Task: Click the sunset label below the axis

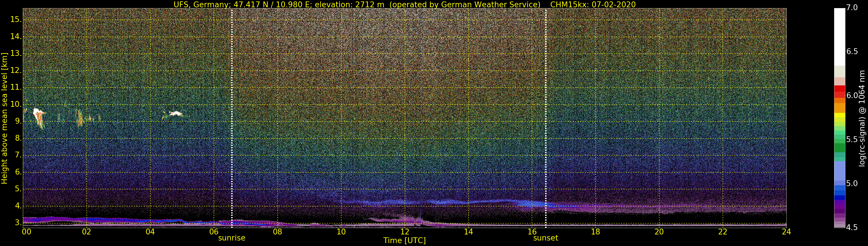Action: [545, 238]
